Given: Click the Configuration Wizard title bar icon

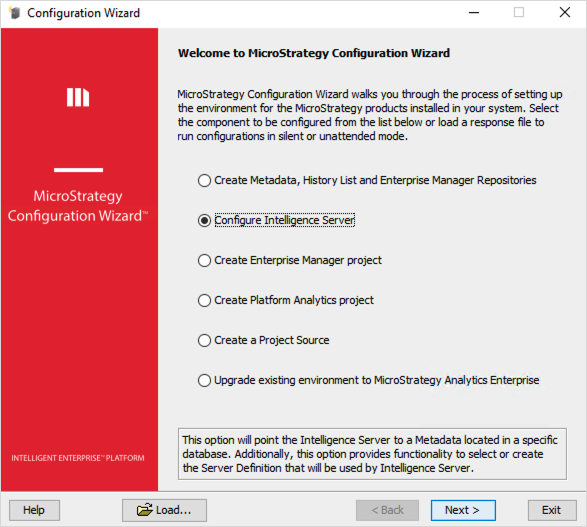Looking at the screenshot, I should click(14, 13).
